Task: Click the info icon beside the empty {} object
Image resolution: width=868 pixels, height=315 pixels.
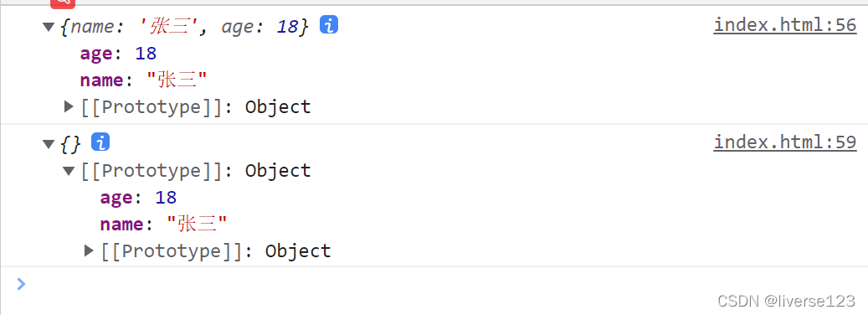Action: pos(100,142)
